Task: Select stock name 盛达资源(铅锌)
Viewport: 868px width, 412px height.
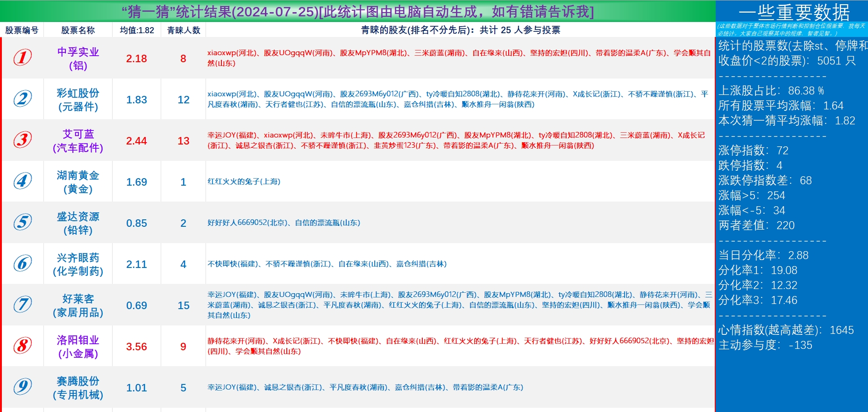Action: [x=78, y=223]
